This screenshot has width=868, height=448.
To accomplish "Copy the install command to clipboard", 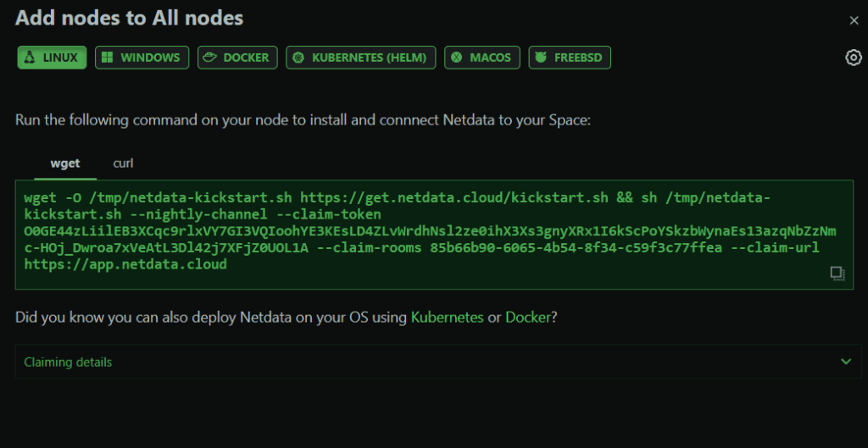I will pos(837,274).
